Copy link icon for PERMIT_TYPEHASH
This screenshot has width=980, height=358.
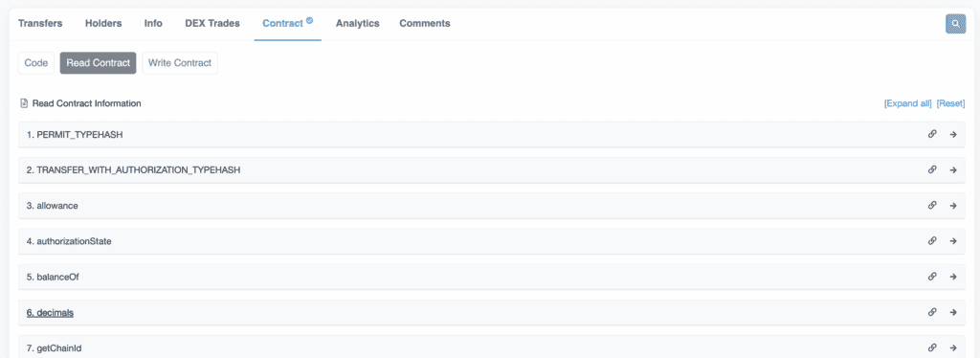pos(932,134)
